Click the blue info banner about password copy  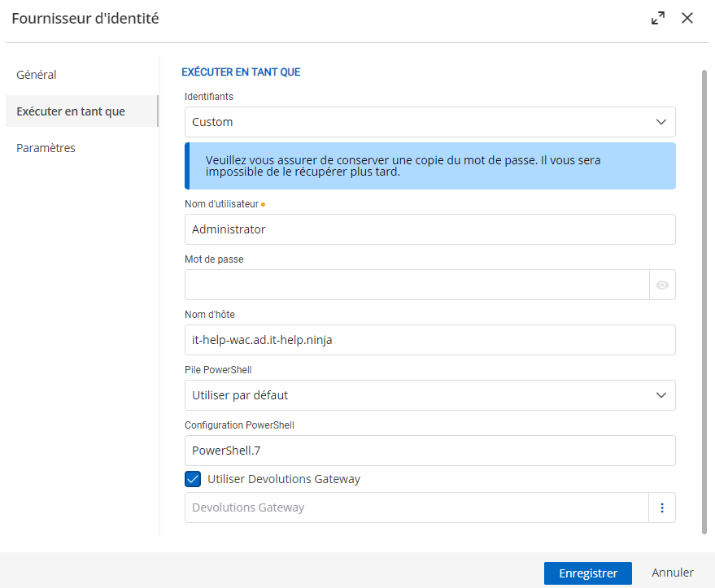point(429,165)
